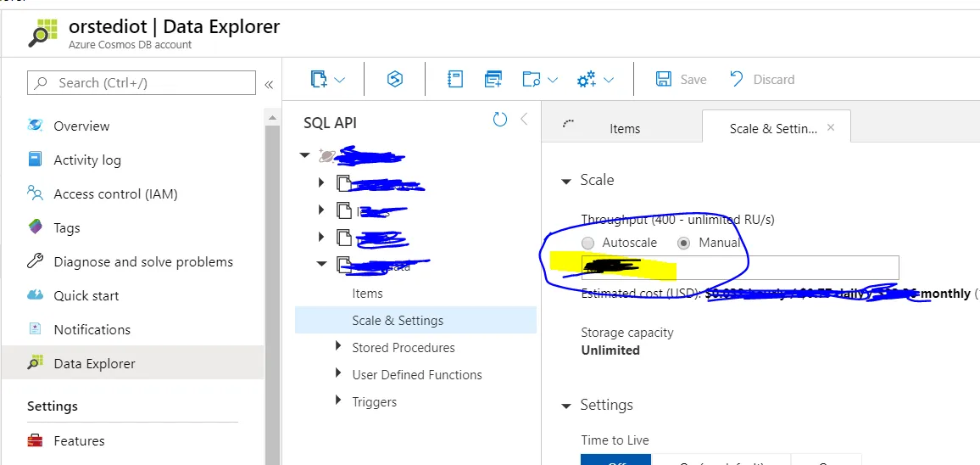Open the New Container dropdown arrow

(340, 80)
